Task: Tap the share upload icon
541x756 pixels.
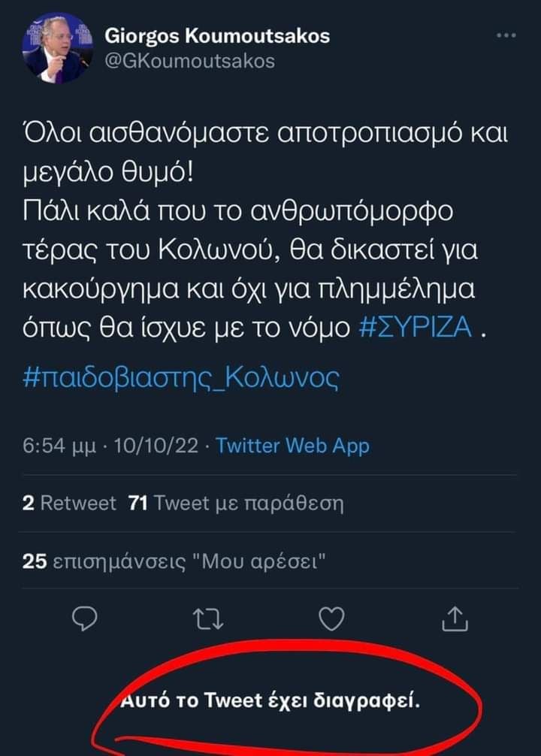Action: [455, 618]
